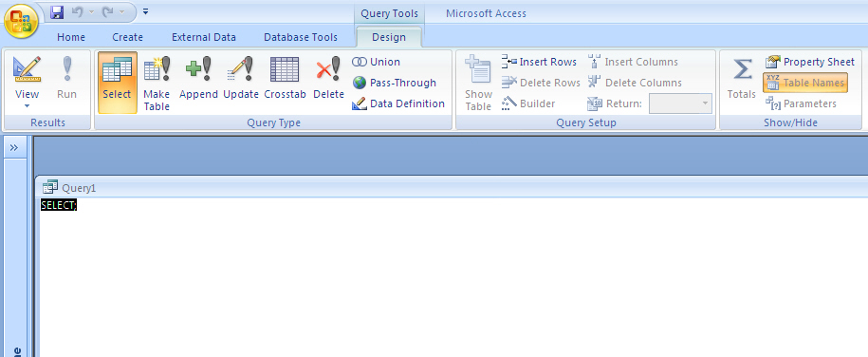868x357 pixels.
Task: Open the Builder
Action: coord(528,103)
